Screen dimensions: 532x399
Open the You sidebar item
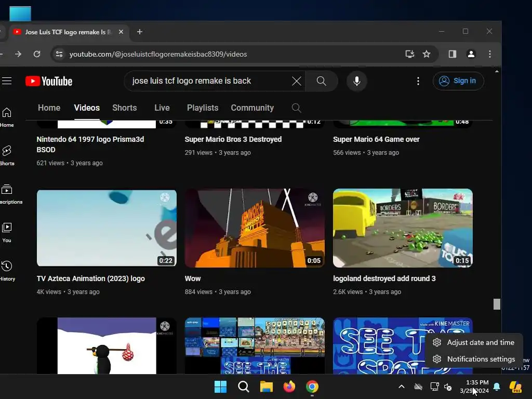[x=7, y=232]
